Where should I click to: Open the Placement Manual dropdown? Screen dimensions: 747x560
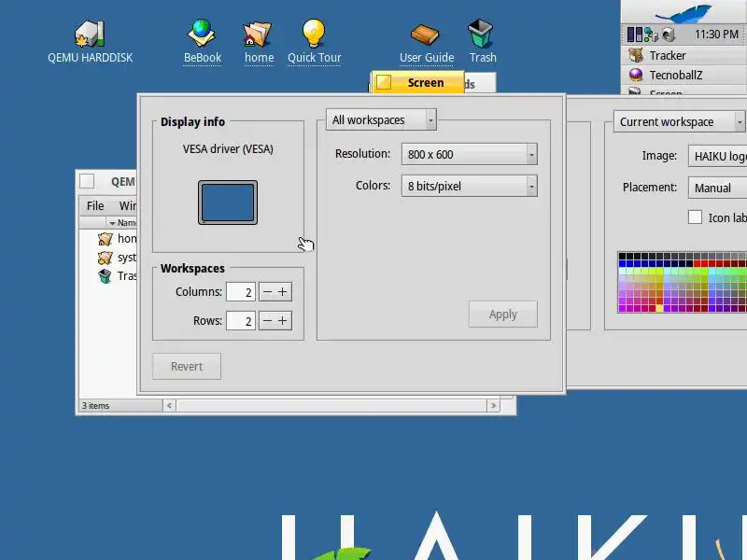tap(717, 189)
